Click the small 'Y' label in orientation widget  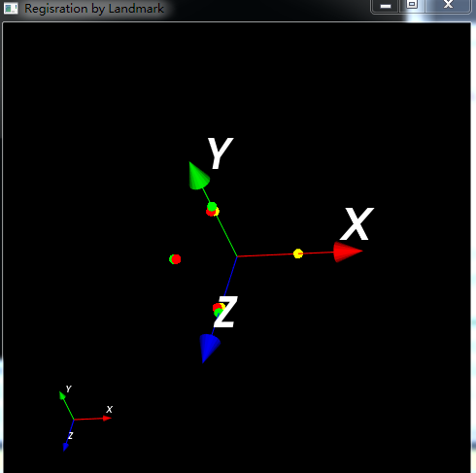(68, 389)
